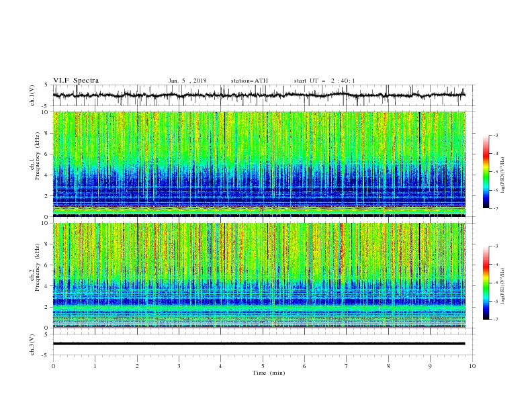Click the ch.1 spectrogram panel
The width and height of the screenshot is (532, 411).
point(259,164)
